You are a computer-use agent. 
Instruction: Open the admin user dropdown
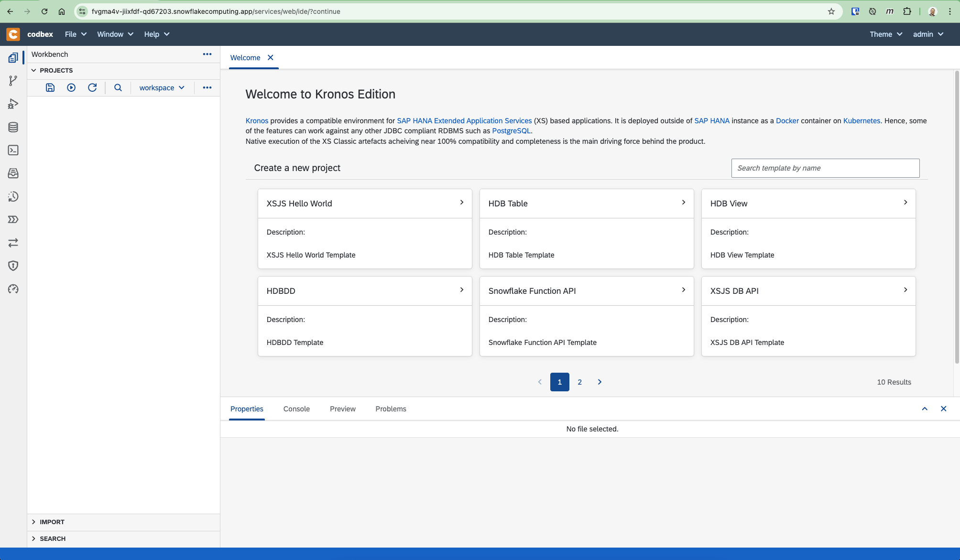[928, 34]
